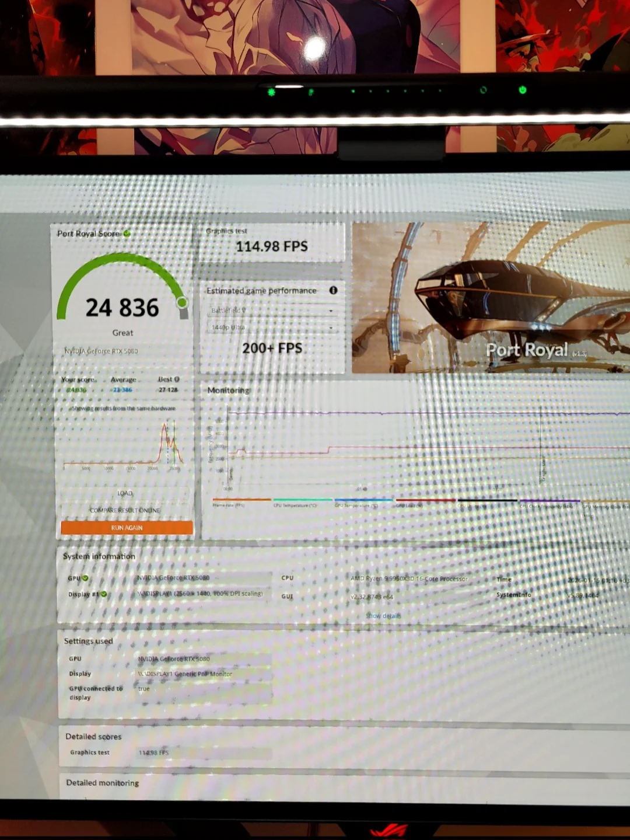Click the 24 836 score value
The width and height of the screenshot is (630, 840).
[123, 308]
